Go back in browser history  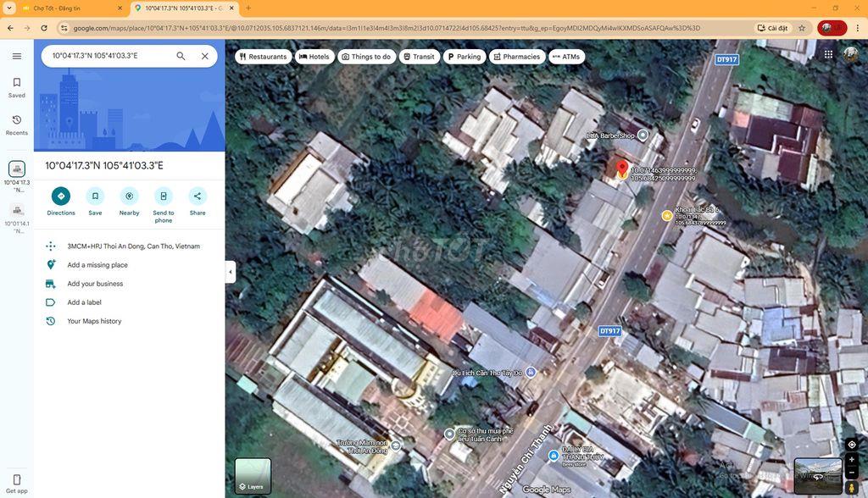pyautogui.click(x=10, y=28)
